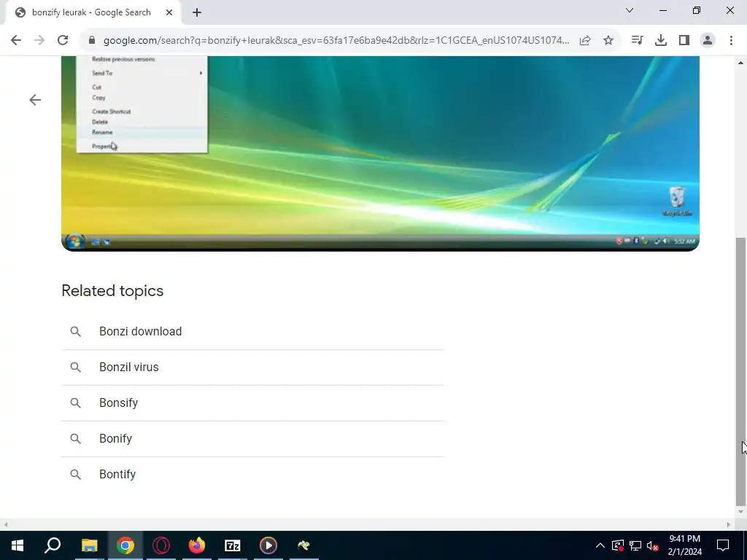Launch Firefox from the taskbar
Image resolution: width=747 pixels, height=560 pixels.
point(197,545)
